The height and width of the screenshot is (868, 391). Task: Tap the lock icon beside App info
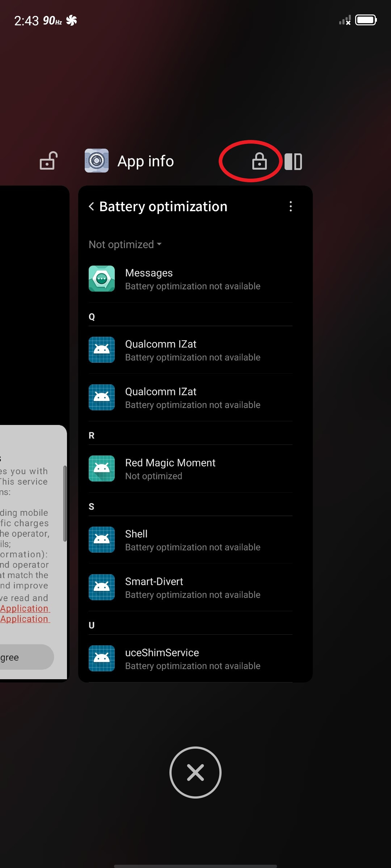[259, 161]
